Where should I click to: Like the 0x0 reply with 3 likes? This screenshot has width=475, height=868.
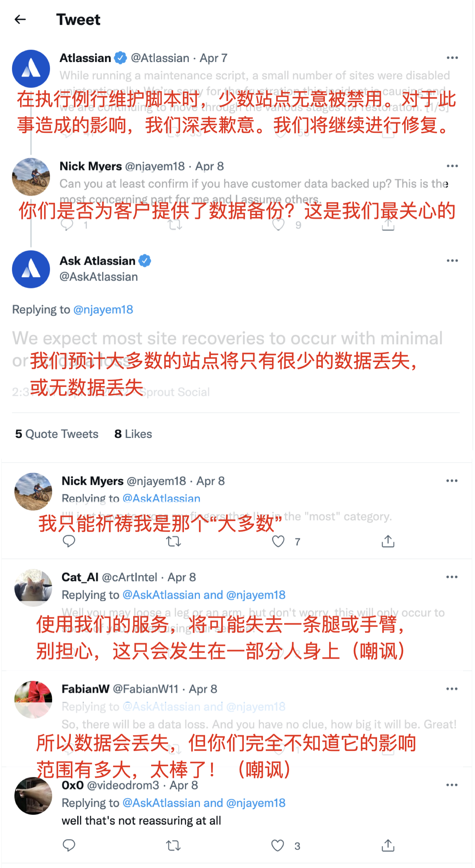[278, 845]
